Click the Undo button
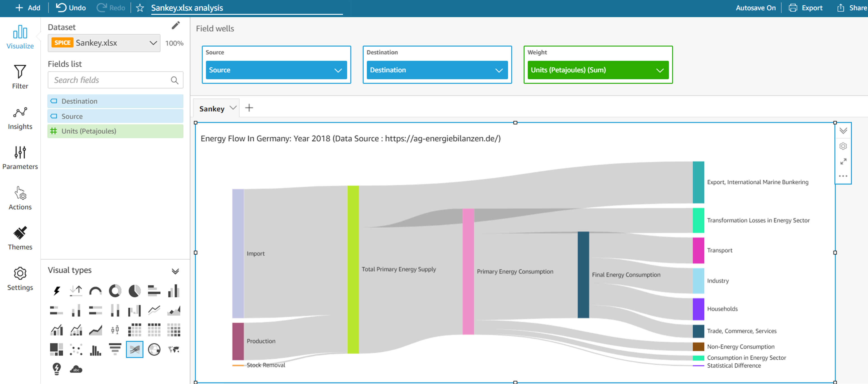This screenshot has height=384, width=868. (x=71, y=8)
